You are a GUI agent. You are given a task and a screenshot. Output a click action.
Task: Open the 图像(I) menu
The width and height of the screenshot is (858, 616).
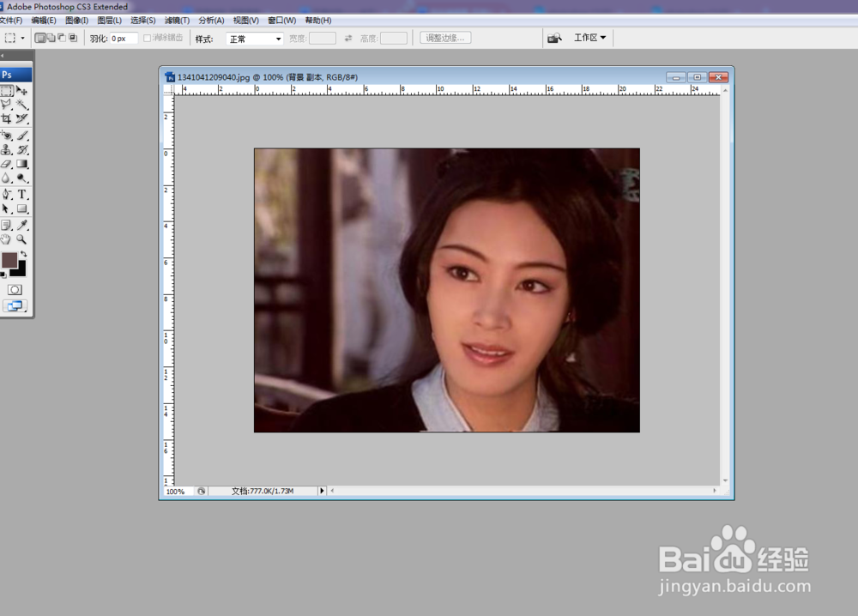pyautogui.click(x=76, y=21)
